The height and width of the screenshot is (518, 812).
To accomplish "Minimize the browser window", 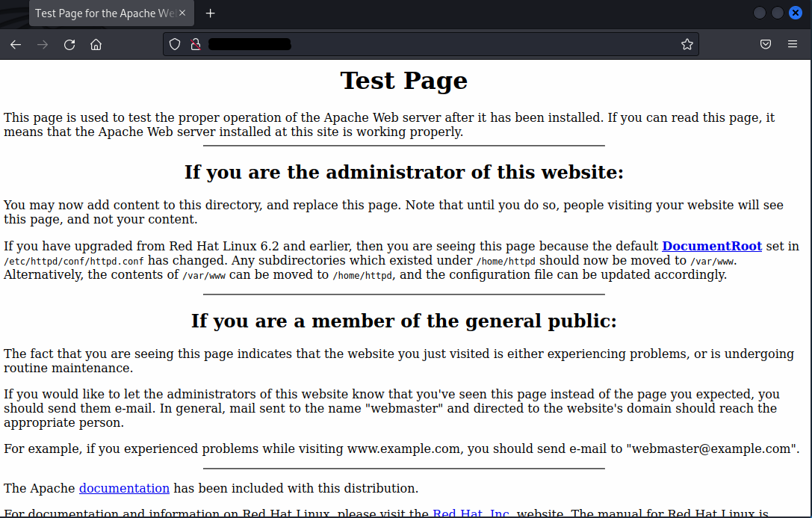I will 760,13.
